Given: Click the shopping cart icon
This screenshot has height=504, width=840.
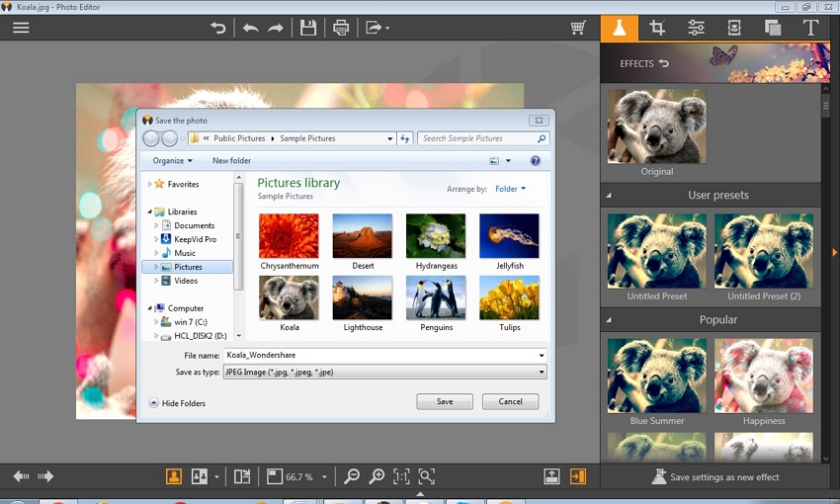Looking at the screenshot, I should point(578,28).
